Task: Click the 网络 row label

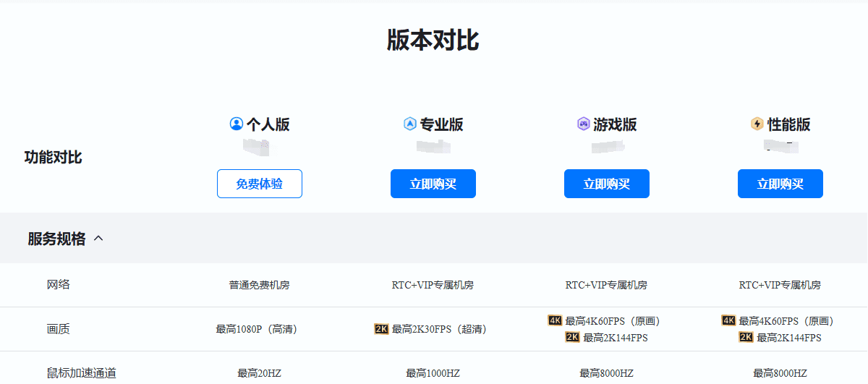Action: 59,285
